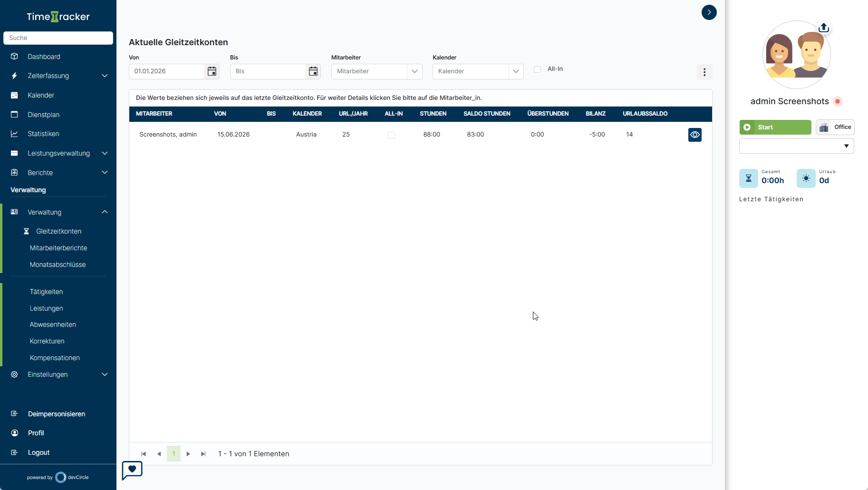
Task: Toggle All-In checkbox in Screenshots, admin row
Action: [x=391, y=135]
